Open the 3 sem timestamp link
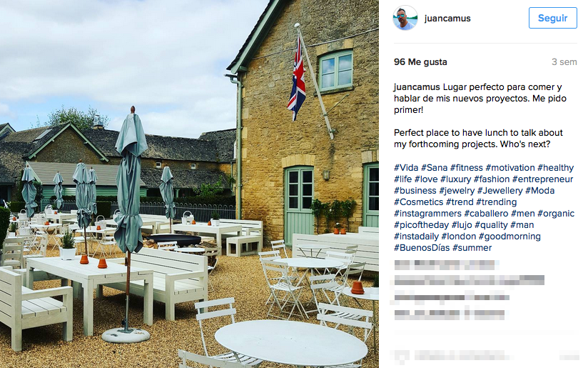This screenshot has height=368, width=588. (564, 62)
